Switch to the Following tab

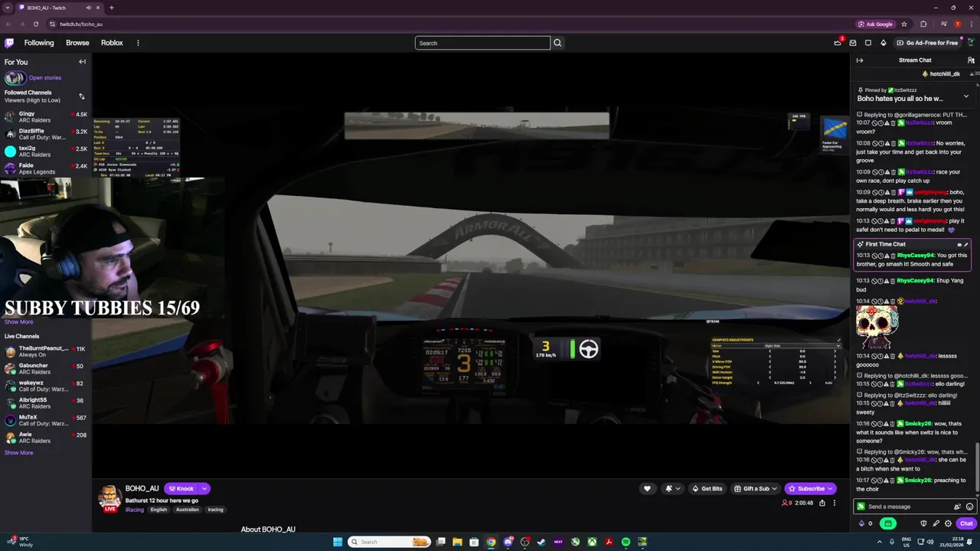click(39, 43)
